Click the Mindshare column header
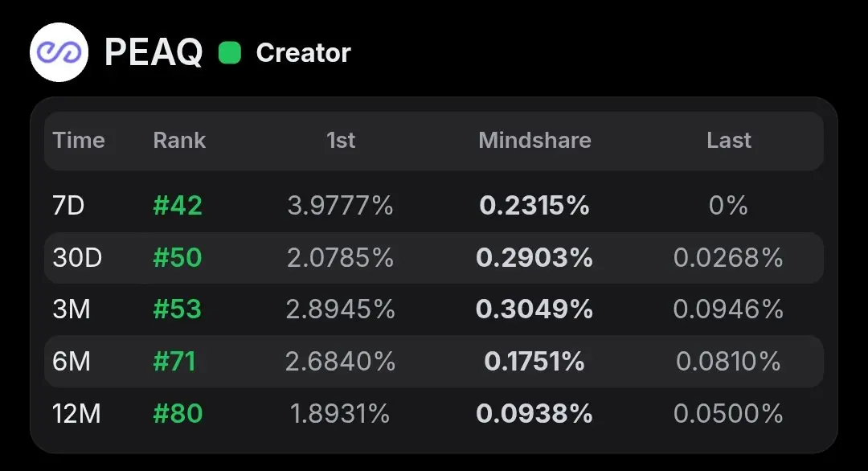The width and height of the screenshot is (868, 471). pos(534,141)
